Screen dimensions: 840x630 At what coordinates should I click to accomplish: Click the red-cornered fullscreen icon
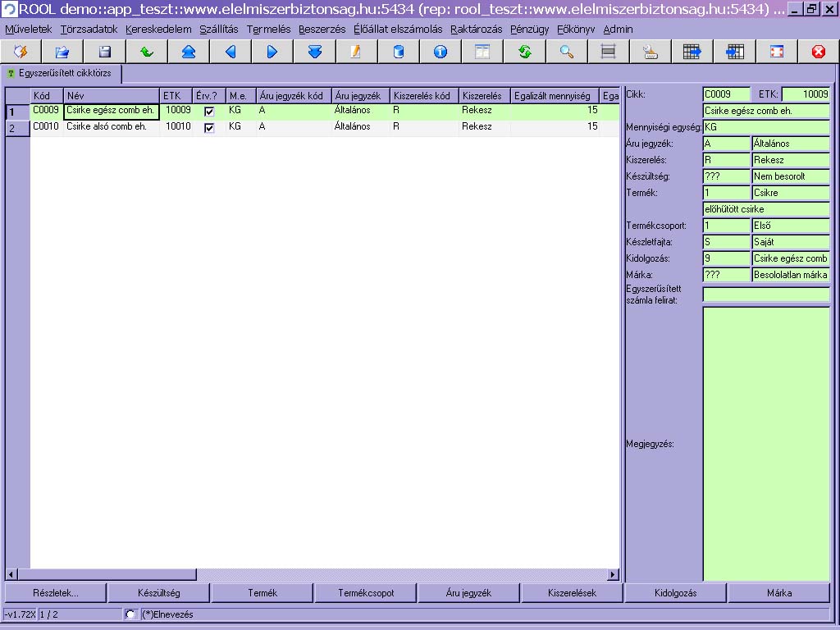pos(776,52)
